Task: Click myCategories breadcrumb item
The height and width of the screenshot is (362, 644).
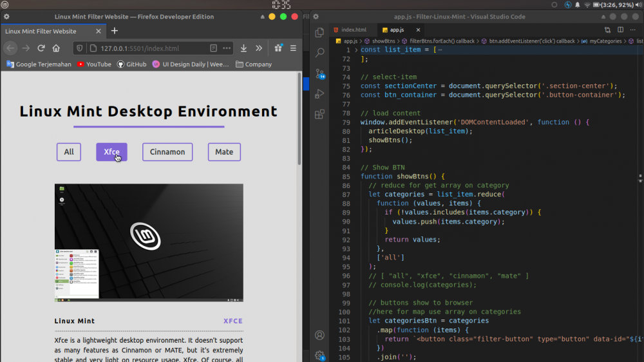Action: coord(601,41)
